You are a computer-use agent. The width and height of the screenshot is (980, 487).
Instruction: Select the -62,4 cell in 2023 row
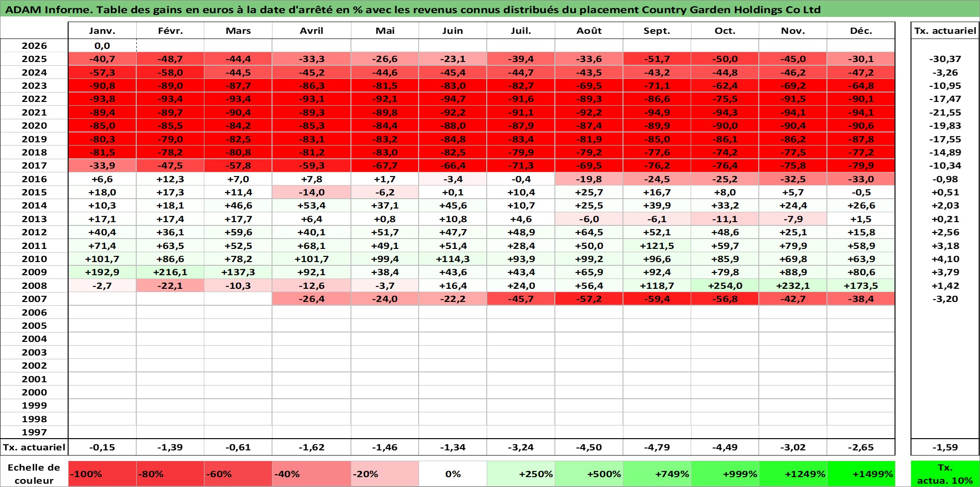725,85
